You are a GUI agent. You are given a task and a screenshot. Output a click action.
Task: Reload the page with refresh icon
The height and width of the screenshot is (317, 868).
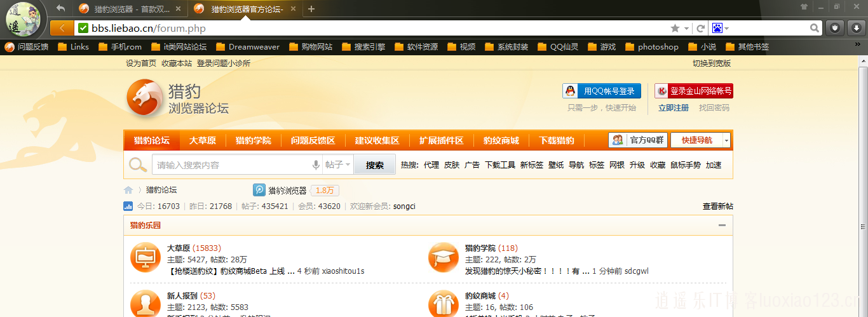click(x=700, y=28)
